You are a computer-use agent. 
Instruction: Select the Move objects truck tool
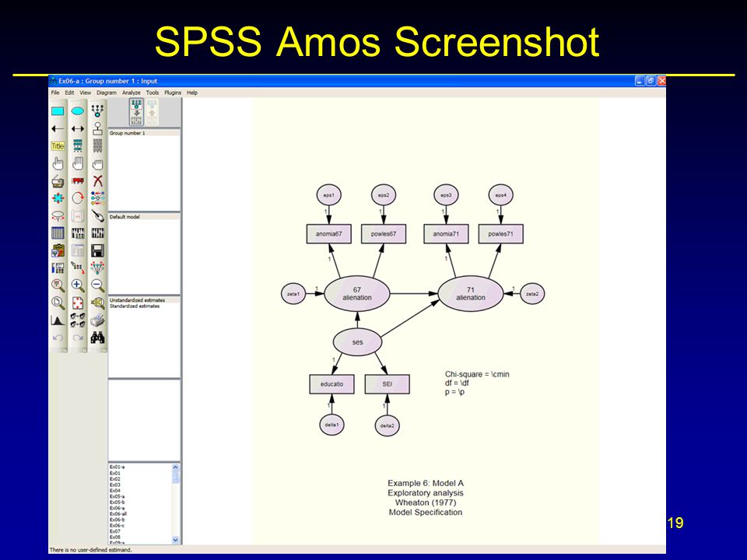(78, 181)
